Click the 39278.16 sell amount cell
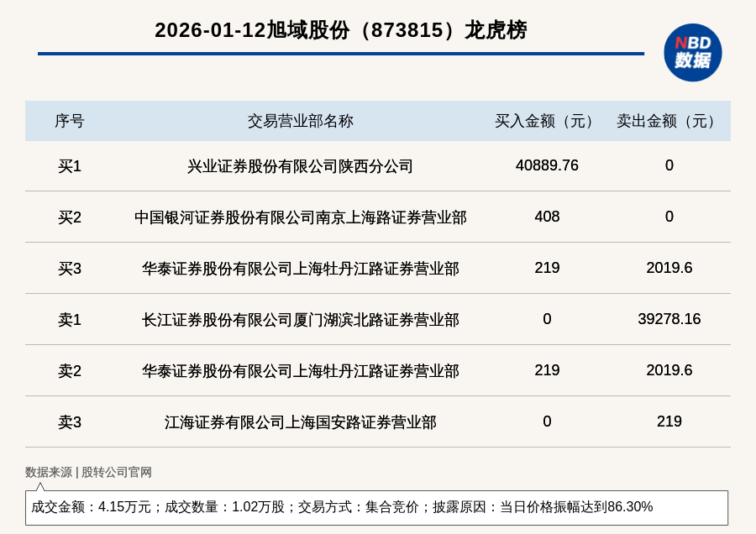Viewport: 756px width, 534px height. tap(669, 319)
